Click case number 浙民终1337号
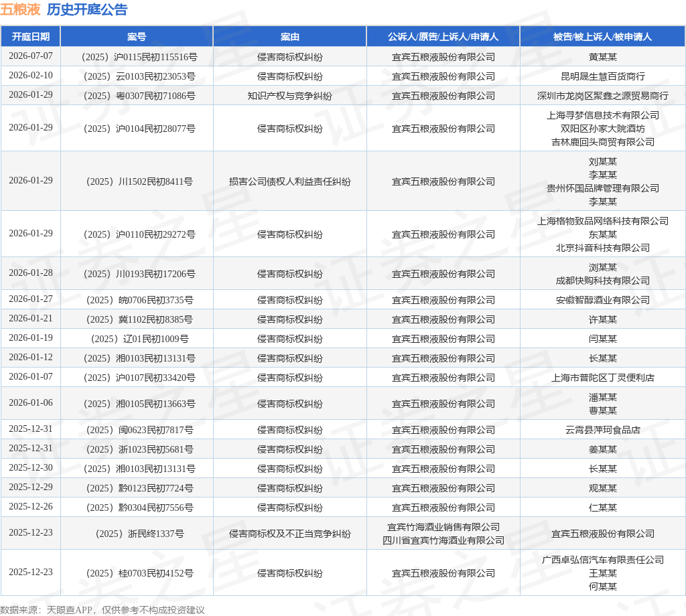Viewport: 686px width, 616px height. 139,534
